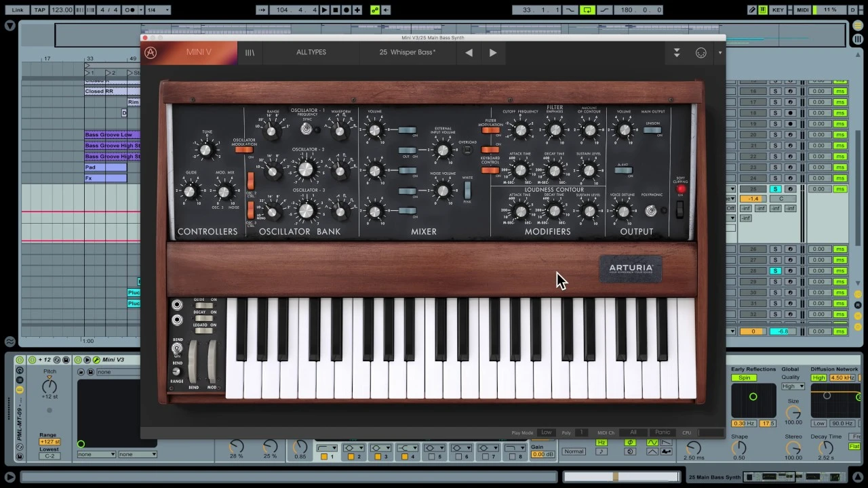The image size is (868, 488).
Task: Click the Follow playback arrow button
Action: click(x=262, y=10)
